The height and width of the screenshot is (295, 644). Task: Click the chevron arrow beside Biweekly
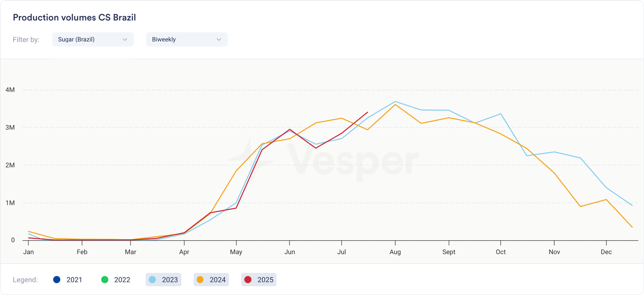pos(219,39)
